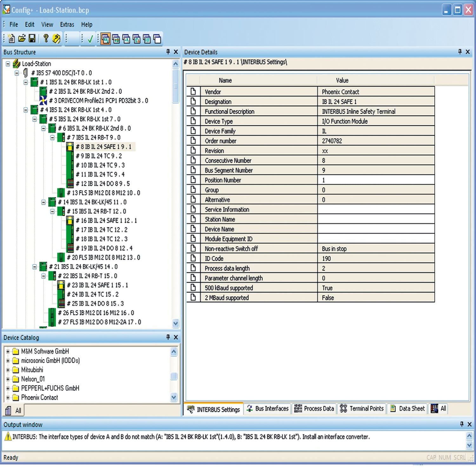Toggle pin on Output window panel
Screen dimensions: 476x476
pos(462,424)
